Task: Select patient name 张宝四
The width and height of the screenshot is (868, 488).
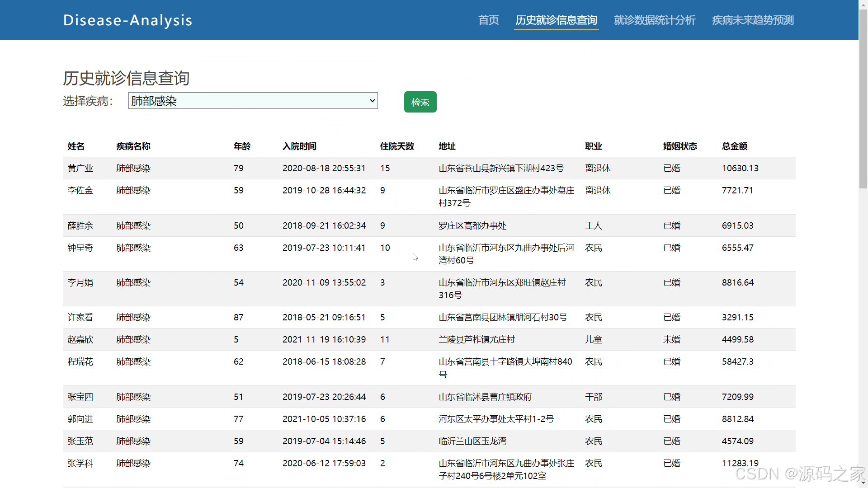Action: (x=80, y=397)
